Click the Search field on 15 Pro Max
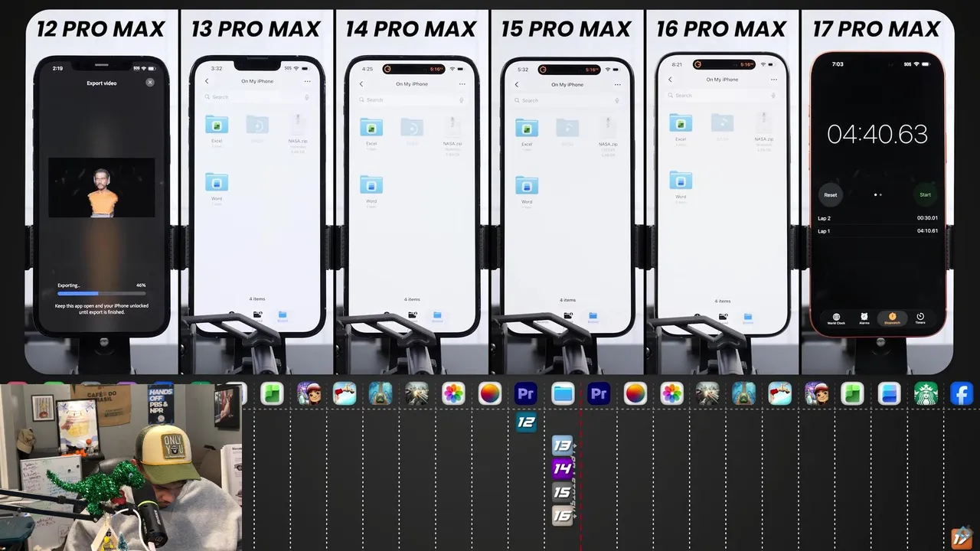 pyautogui.click(x=567, y=100)
